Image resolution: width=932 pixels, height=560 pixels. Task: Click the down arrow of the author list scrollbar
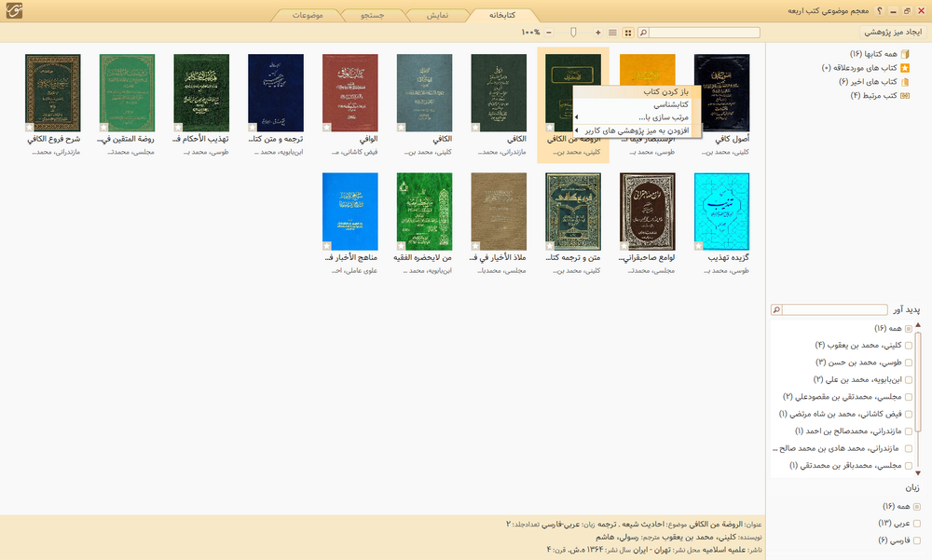point(918,473)
